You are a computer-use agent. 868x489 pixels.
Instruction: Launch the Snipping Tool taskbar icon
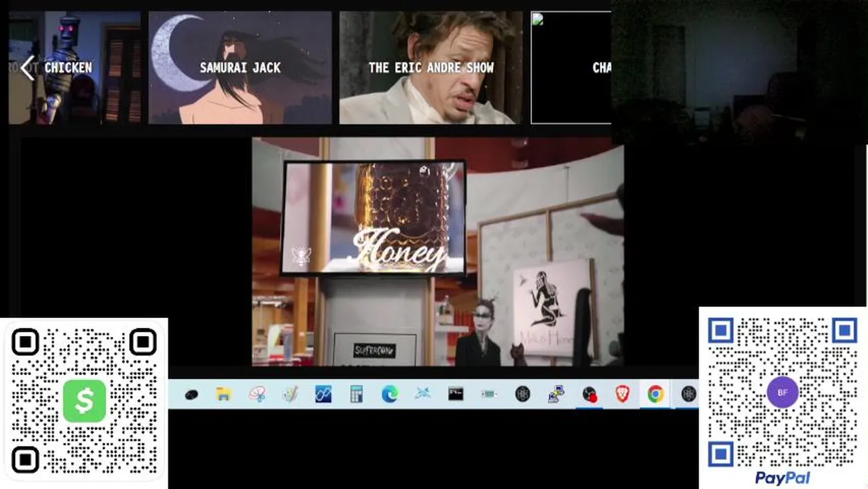pos(257,394)
